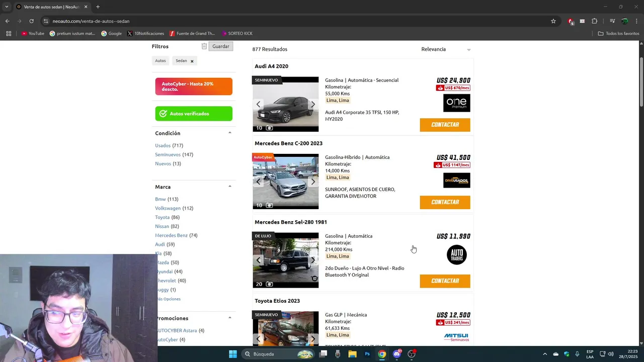The image size is (644, 362).
Task: Open a new browser tab
Action: (x=98, y=7)
